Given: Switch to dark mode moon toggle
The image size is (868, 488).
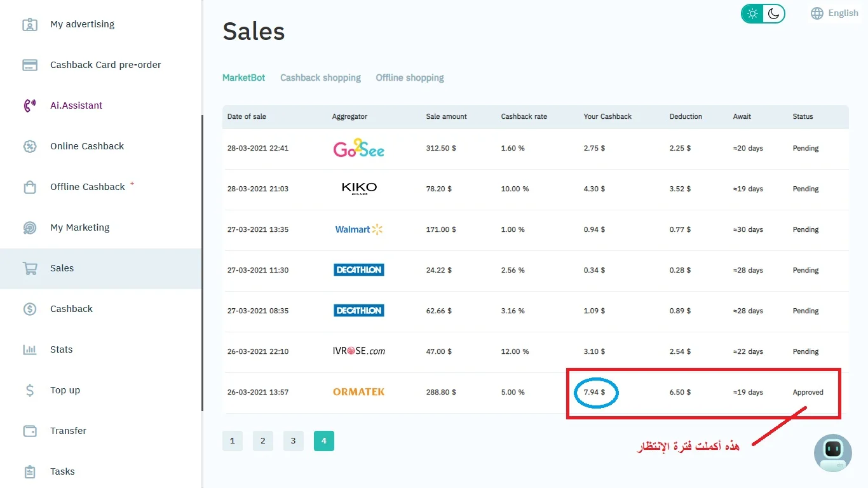Looking at the screenshot, I should 773,13.
